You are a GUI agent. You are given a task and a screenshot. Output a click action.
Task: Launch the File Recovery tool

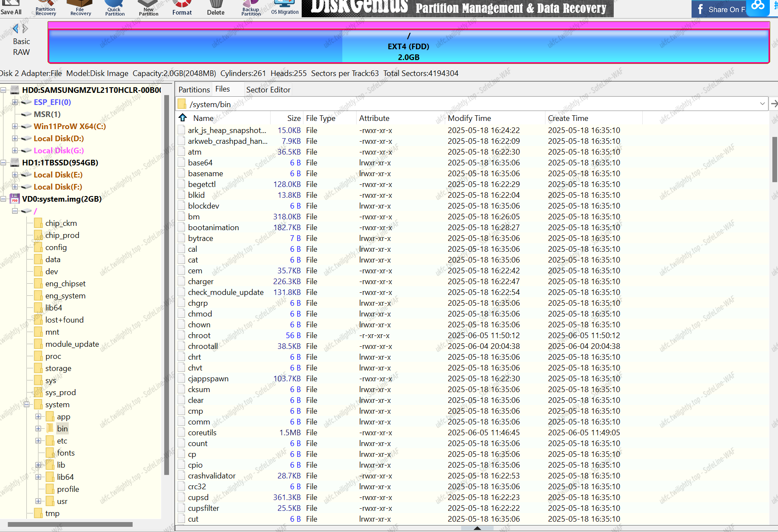point(80,8)
